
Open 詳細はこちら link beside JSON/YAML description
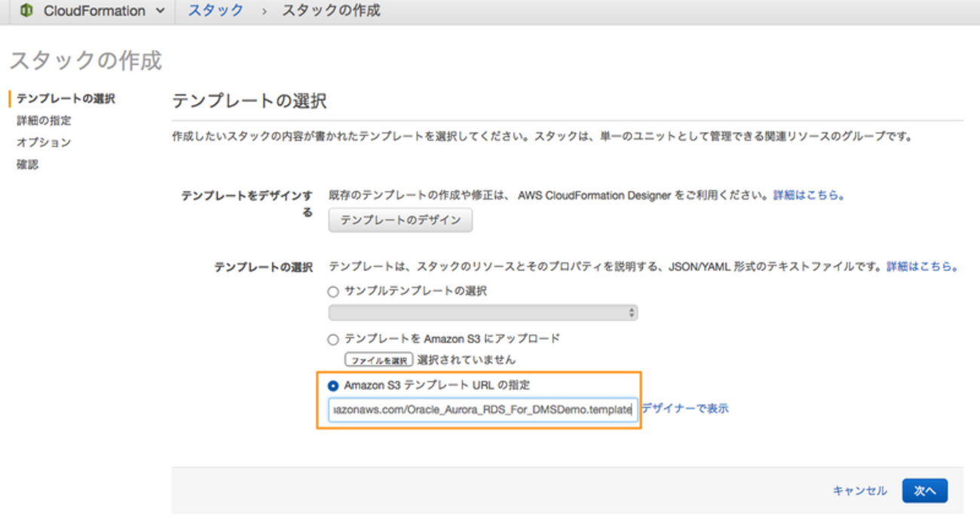(x=921, y=267)
